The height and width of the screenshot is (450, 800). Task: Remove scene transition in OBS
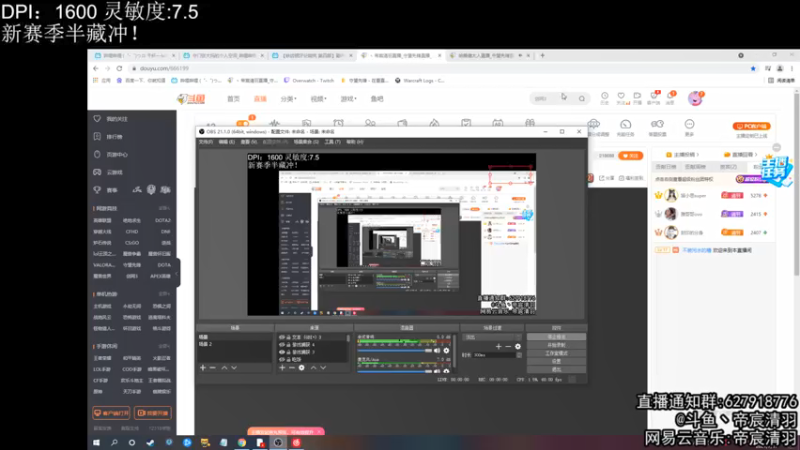[508, 346]
